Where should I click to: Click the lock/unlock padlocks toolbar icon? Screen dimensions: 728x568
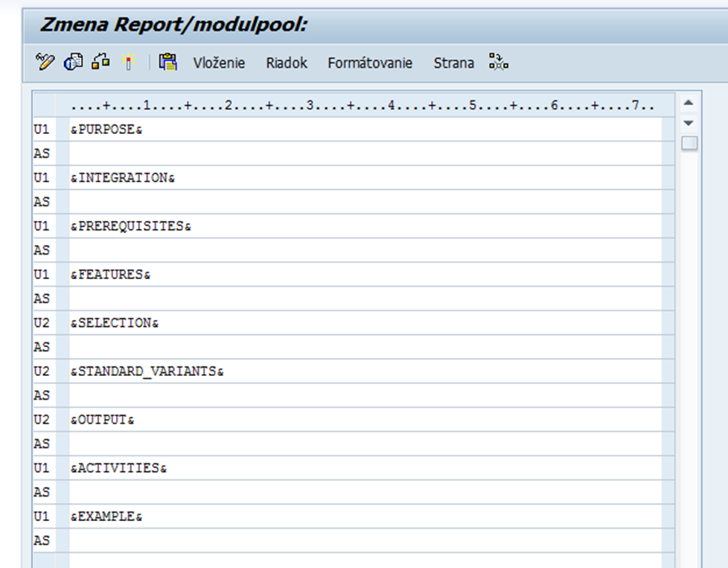click(x=100, y=63)
